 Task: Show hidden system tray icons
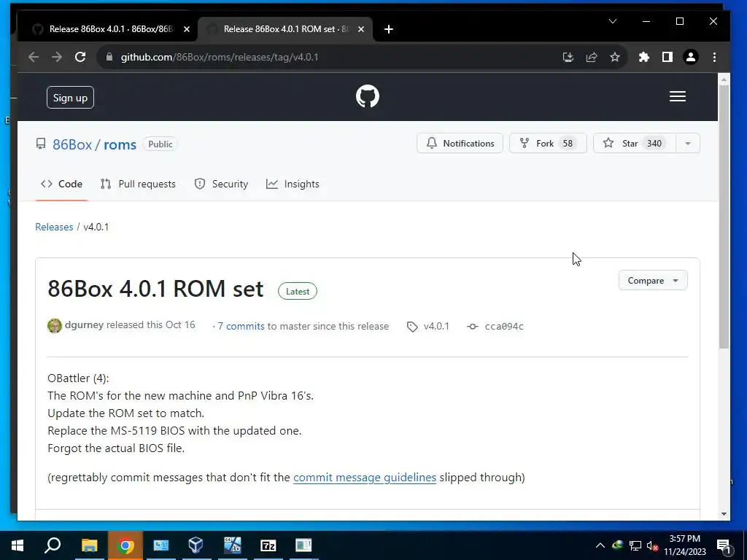point(600,545)
